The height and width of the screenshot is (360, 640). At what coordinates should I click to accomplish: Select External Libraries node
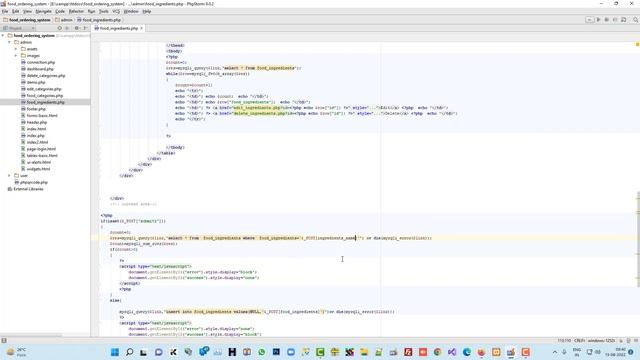tap(25, 189)
